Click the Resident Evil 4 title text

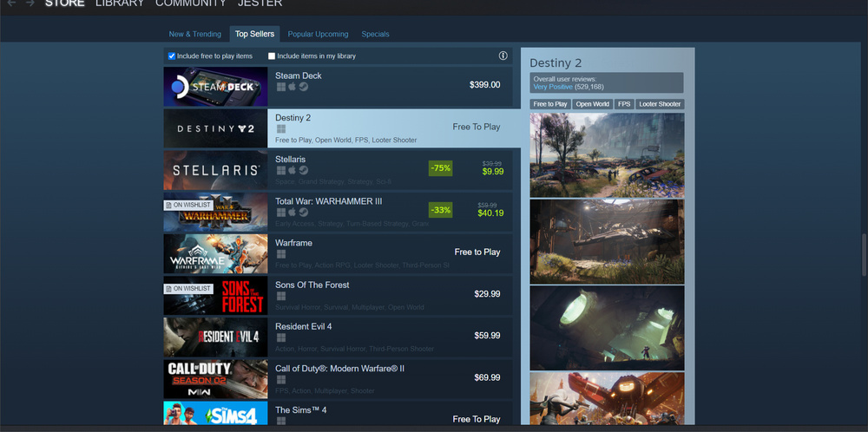303,326
